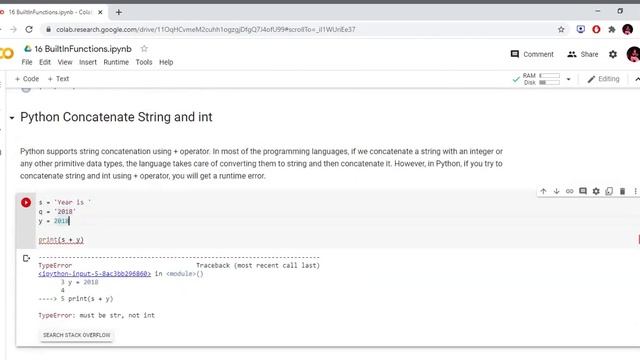Click the browser address bar URL
The height and width of the screenshot is (360, 640).
[206, 29]
